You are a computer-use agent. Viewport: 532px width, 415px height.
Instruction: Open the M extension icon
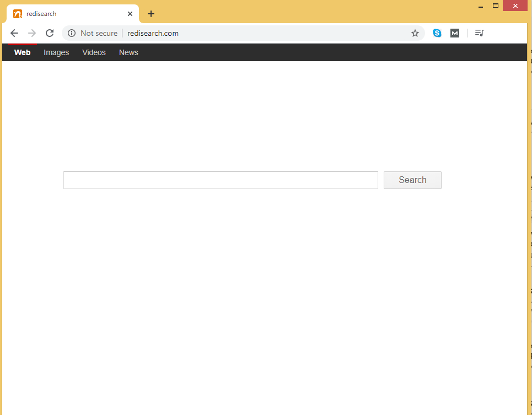tap(455, 33)
